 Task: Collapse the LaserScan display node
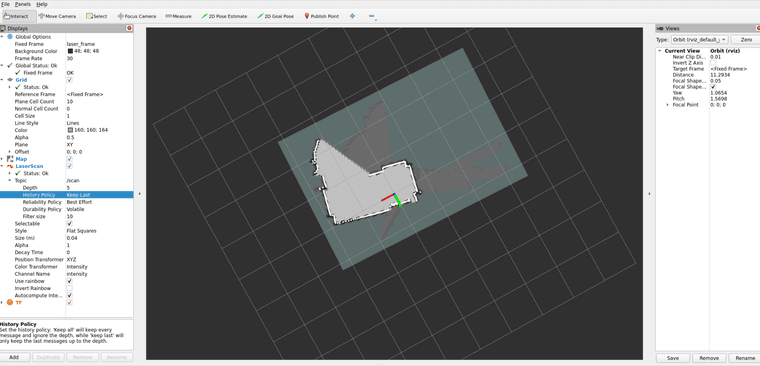tap(2, 166)
